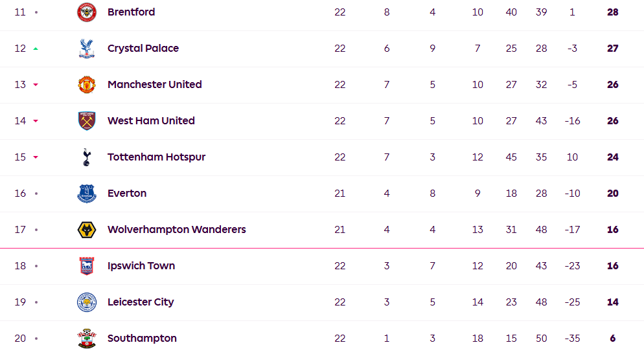
Task: Click the Leicester City fox badge
Action: (87, 302)
